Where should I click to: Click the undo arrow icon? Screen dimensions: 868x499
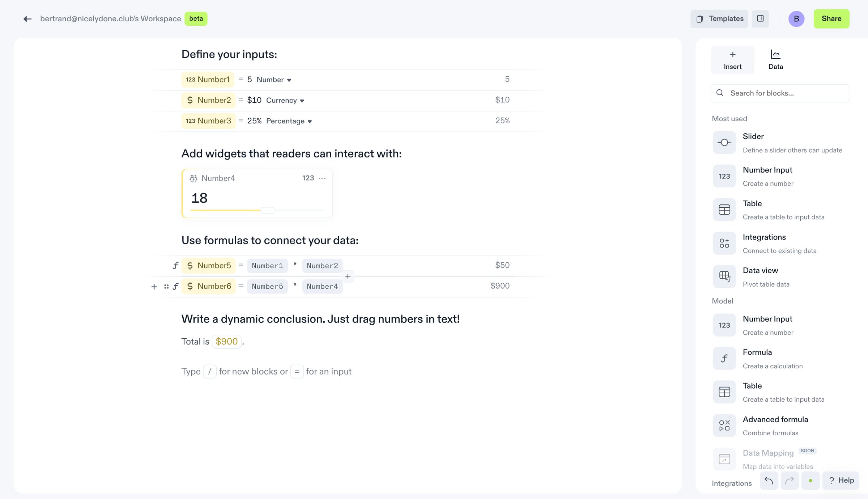[x=769, y=481]
